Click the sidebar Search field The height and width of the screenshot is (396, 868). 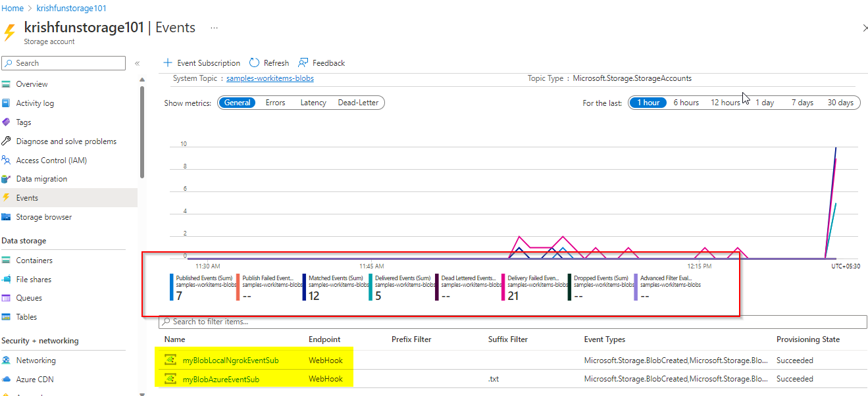point(63,63)
